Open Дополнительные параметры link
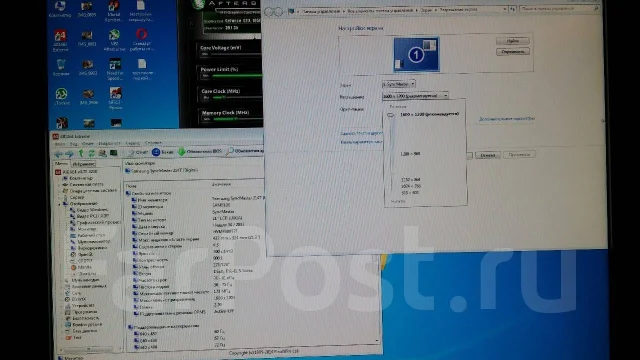 [x=507, y=119]
